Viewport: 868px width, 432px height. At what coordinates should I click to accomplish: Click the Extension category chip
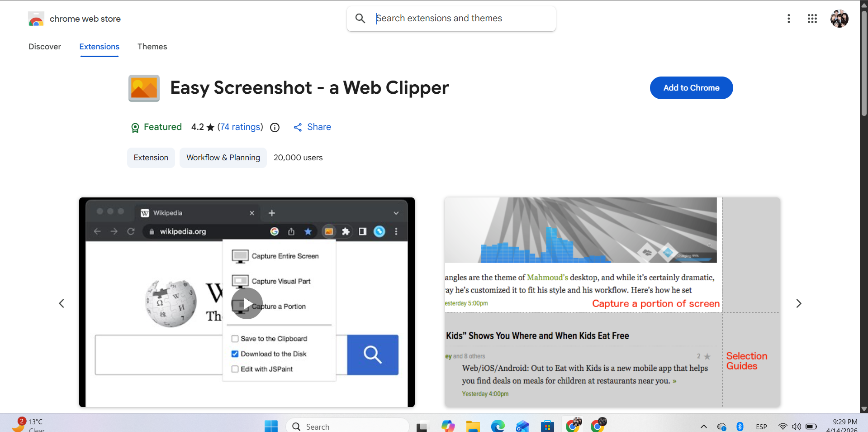click(x=151, y=158)
